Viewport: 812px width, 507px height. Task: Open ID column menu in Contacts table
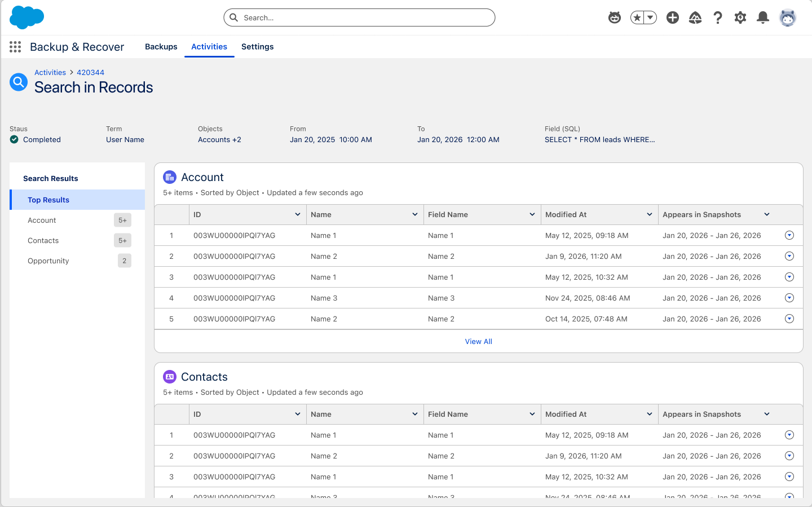(298, 414)
